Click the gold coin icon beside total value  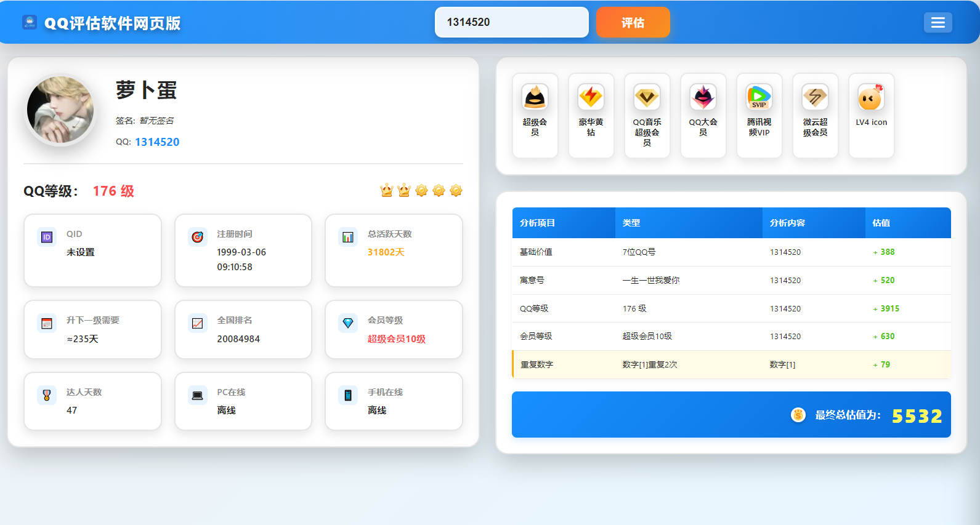point(798,415)
